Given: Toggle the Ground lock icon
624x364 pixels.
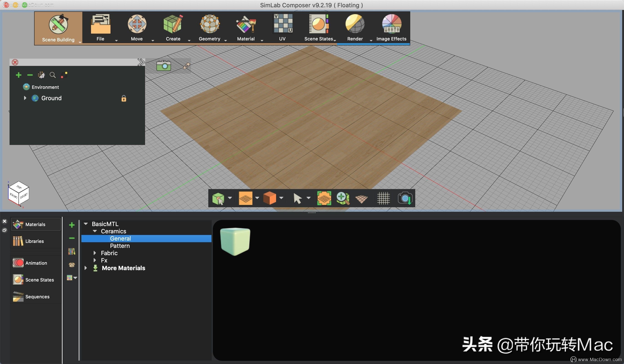Looking at the screenshot, I should [x=124, y=98].
